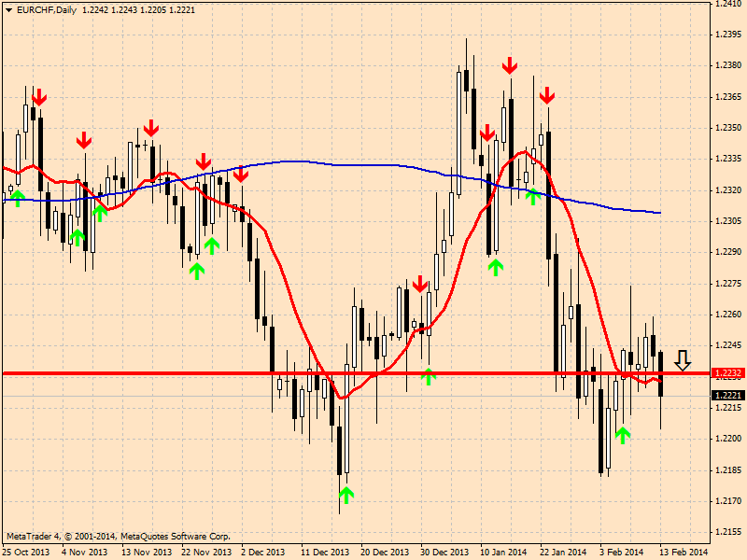The image size is (747, 560).
Task: Click the 22 Jan 2014 date label
Action: pos(564,553)
